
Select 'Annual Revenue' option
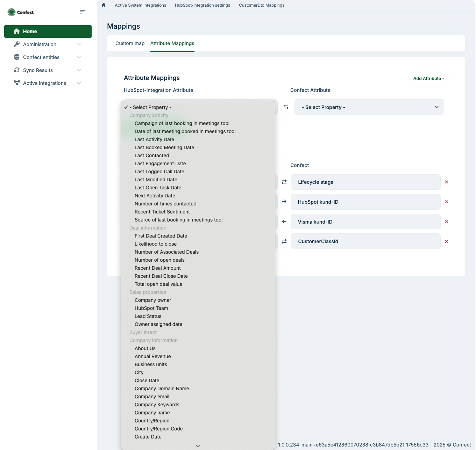(x=198, y=356)
